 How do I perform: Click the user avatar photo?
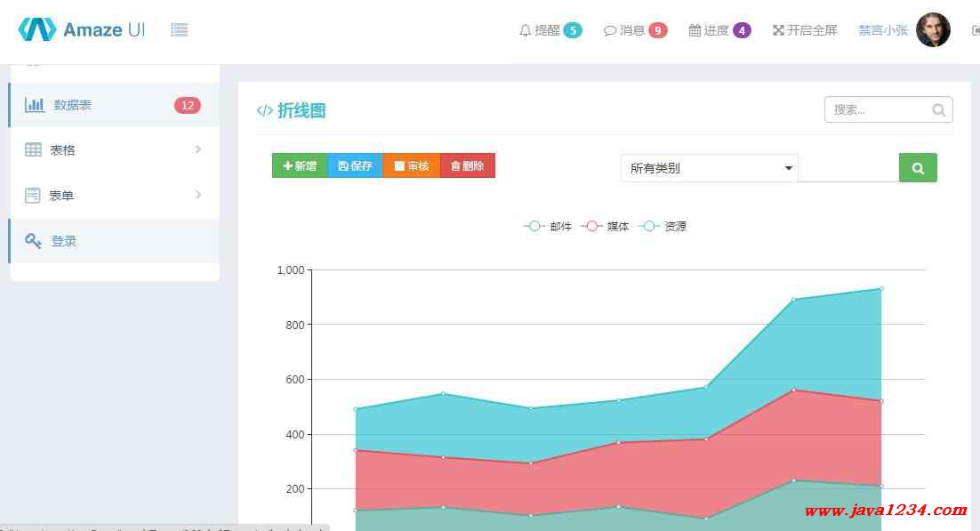[x=933, y=29]
